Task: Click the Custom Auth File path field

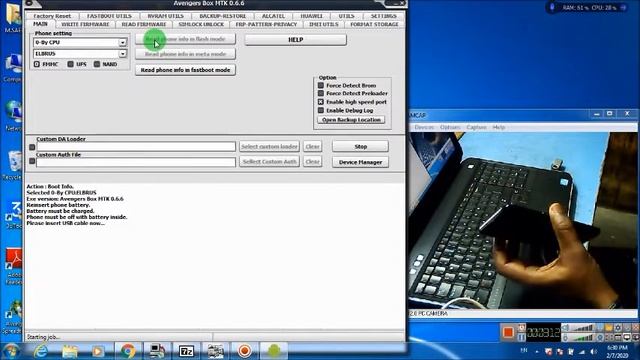Action: click(x=136, y=162)
